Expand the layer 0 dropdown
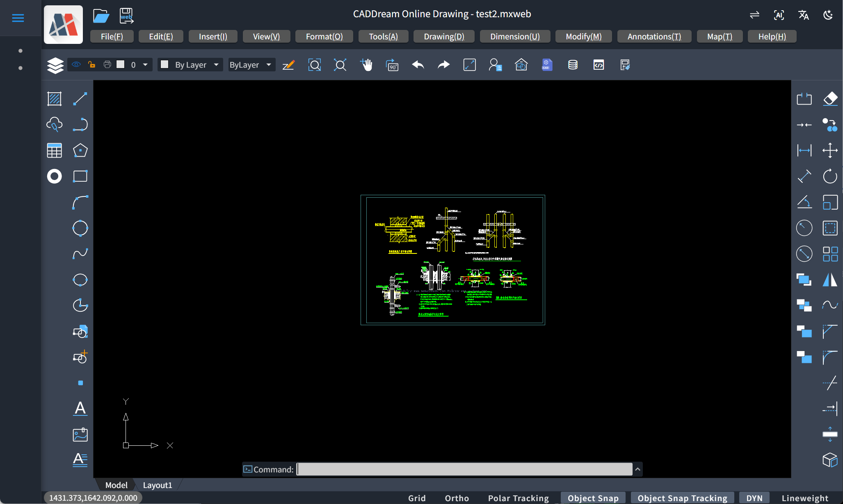This screenshot has width=843, height=504. click(x=145, y=65)
